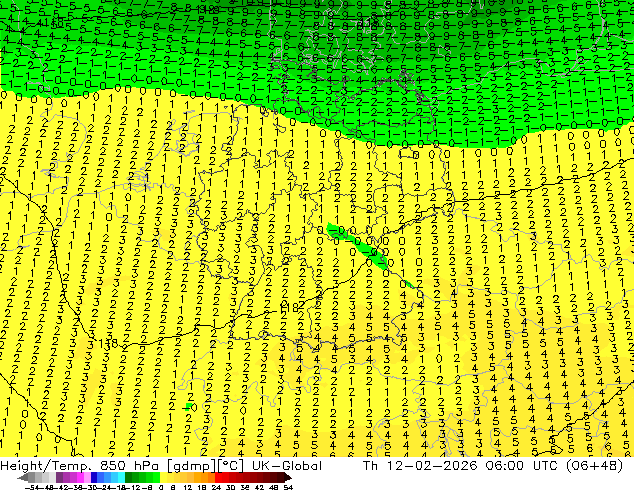The width and height of the screenshot is (634, 490).
Task: Click the dark blue swatch in the legend
Action: [94, 477]
